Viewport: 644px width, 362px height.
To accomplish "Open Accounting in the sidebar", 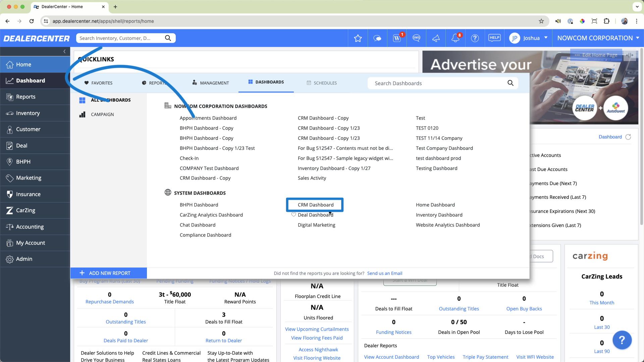I will pyautogui.click(x=35, y=227).
